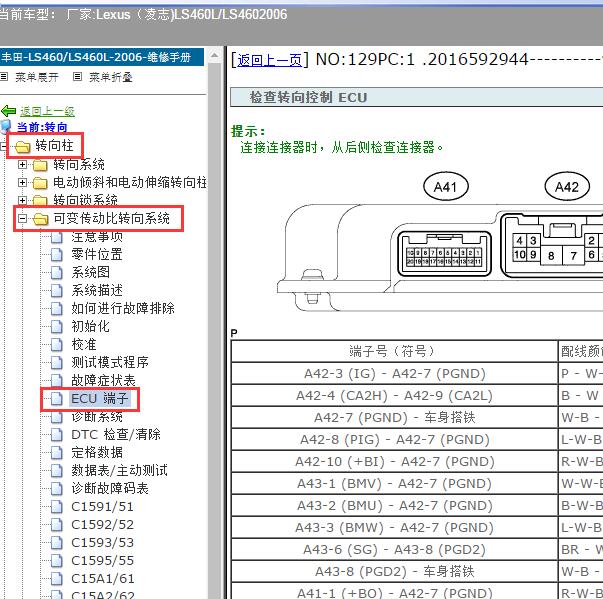Open the 故障症状表 page

pyautogui.click(x=103, y=381)
